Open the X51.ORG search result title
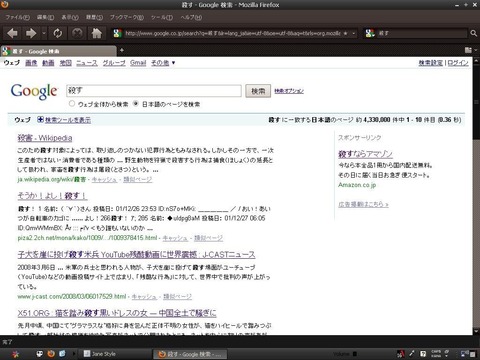This screenshot has height=360, width=480. [x=117, y=313]
